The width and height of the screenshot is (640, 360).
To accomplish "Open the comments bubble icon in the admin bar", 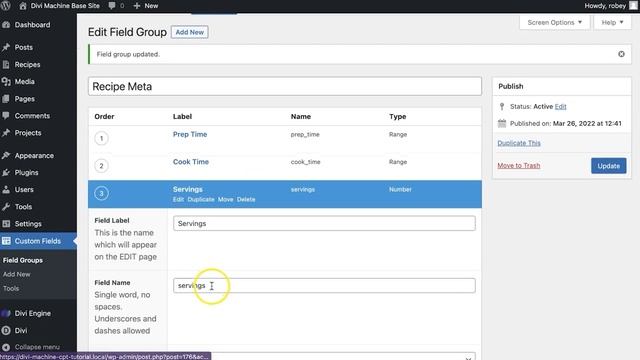I will tap(112, 6).
